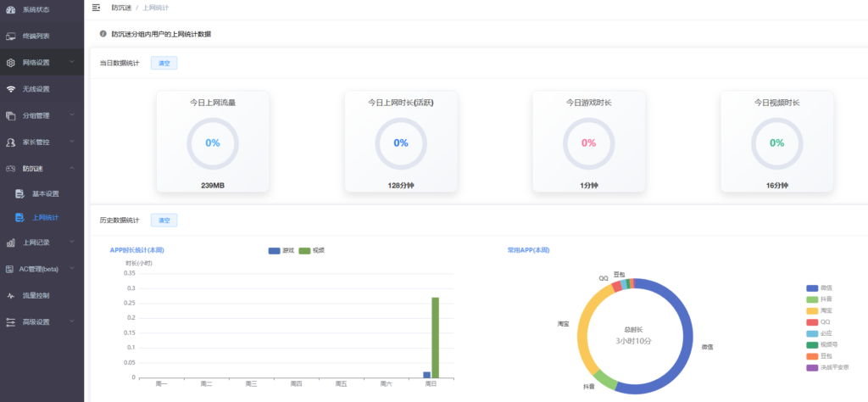Click the 流量控制 pulse icon
Screen dimensions: 868x402
click(x=10, y=295)
